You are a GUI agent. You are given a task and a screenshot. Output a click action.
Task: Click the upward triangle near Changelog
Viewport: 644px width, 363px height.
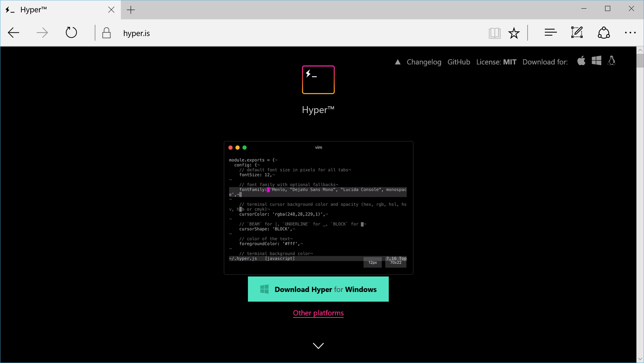(x=398, y=62)
